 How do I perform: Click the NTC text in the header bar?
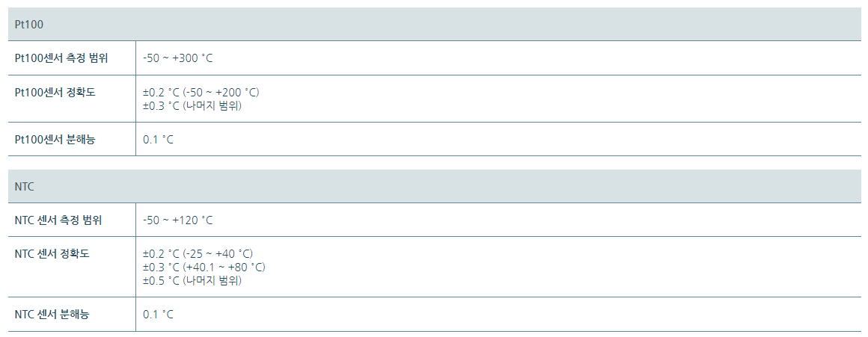tap(25, 186)
